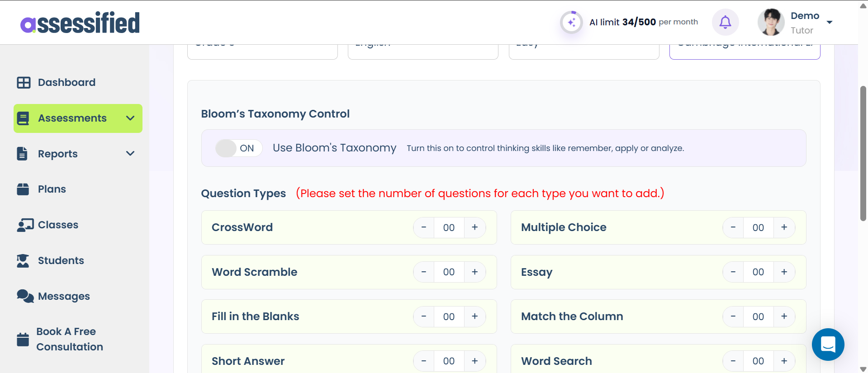The width and height of the screenshot is (868, 373).
Task: Click the Word Scramble count field
Action: tap(449, 272)
